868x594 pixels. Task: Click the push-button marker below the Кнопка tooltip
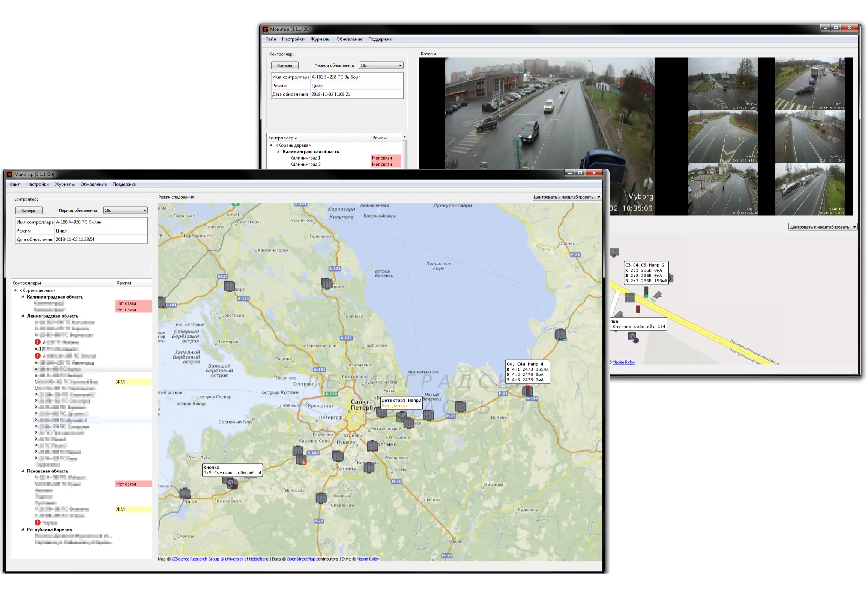[x=231, y=483]
